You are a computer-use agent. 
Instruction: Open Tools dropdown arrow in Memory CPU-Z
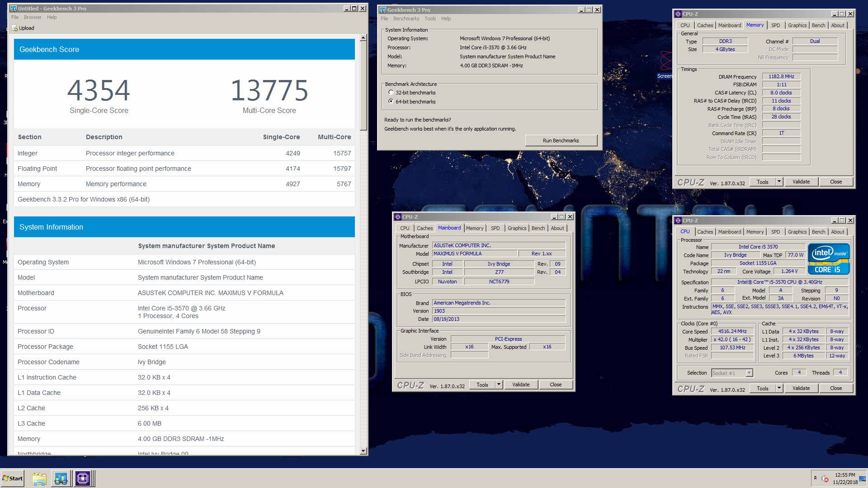point(779,182)
